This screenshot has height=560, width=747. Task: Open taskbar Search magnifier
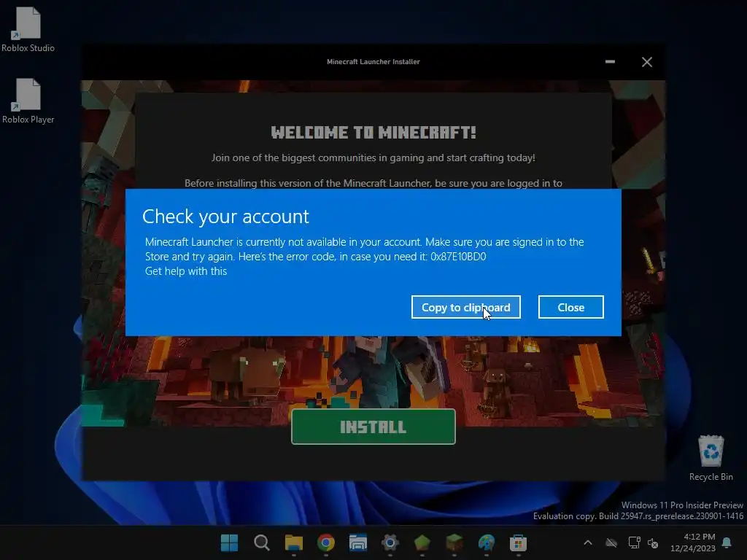click(x=262, y=542)
